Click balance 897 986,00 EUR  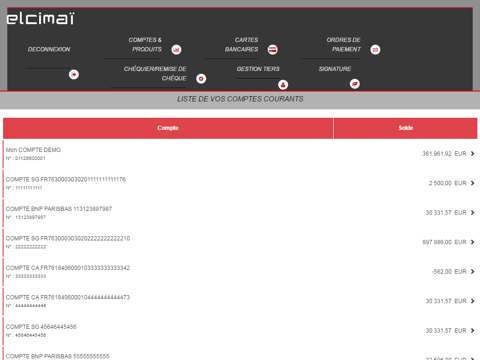click(x=444, y=242)
